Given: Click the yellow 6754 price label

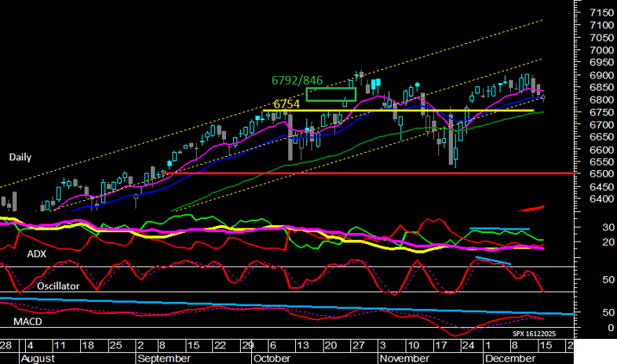Looking at the screenshot, I should (287, 104).
